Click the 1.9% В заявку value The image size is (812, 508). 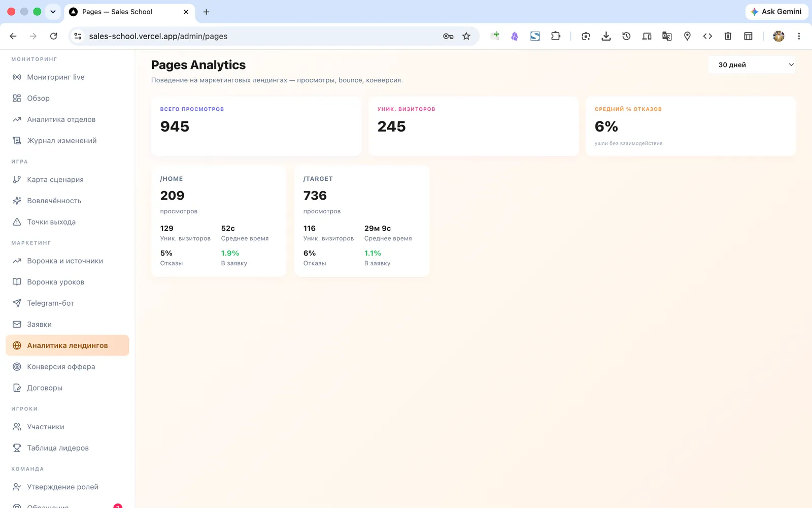click(x=230, y=253)
